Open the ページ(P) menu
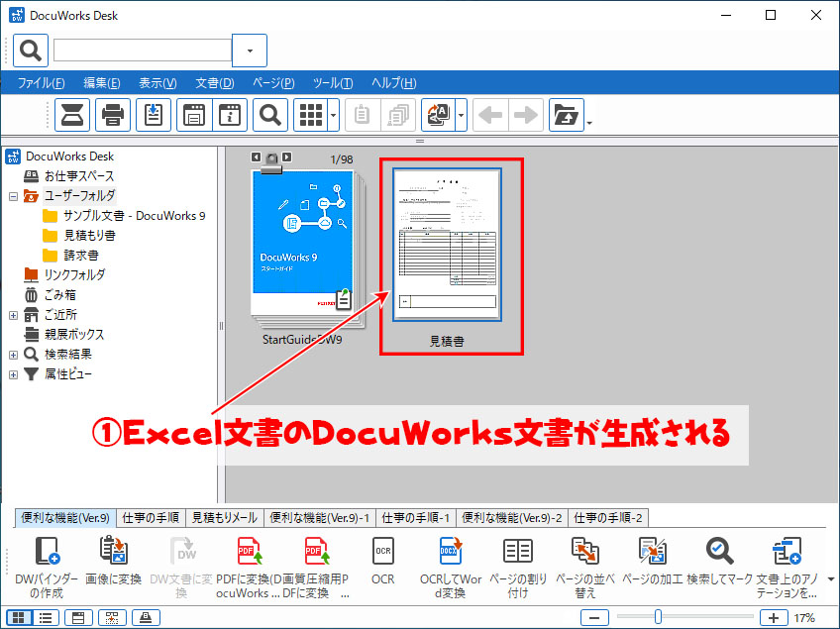The image size is (840, 629). [273, 83]
